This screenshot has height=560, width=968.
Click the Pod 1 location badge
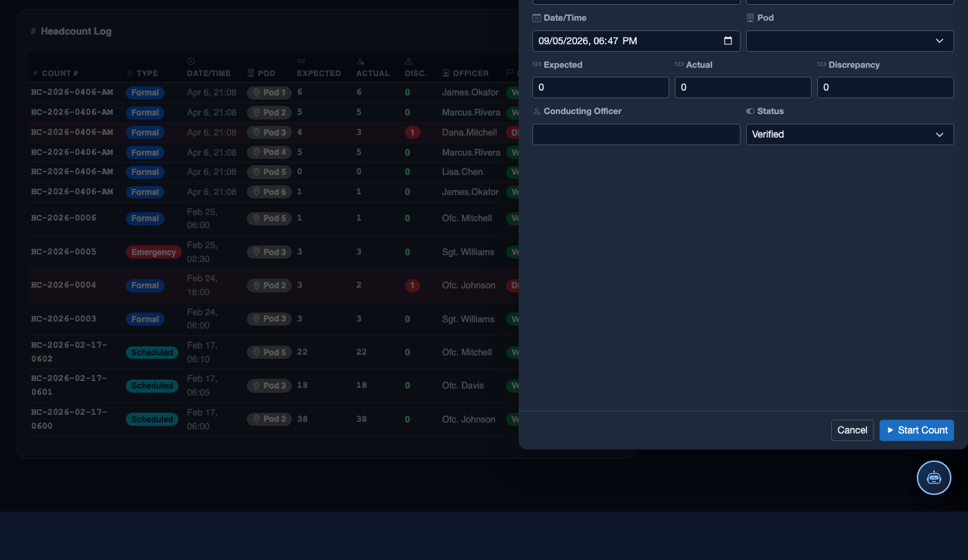point(269,93)
